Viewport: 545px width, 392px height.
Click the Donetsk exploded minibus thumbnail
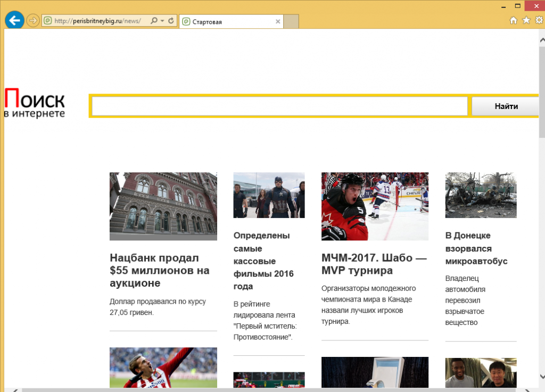point(481,195)
